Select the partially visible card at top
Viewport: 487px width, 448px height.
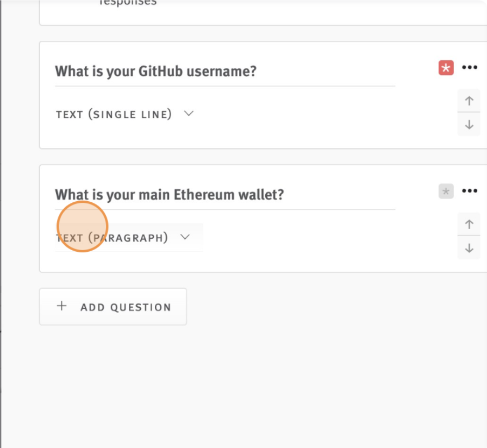tap(263, 13)
